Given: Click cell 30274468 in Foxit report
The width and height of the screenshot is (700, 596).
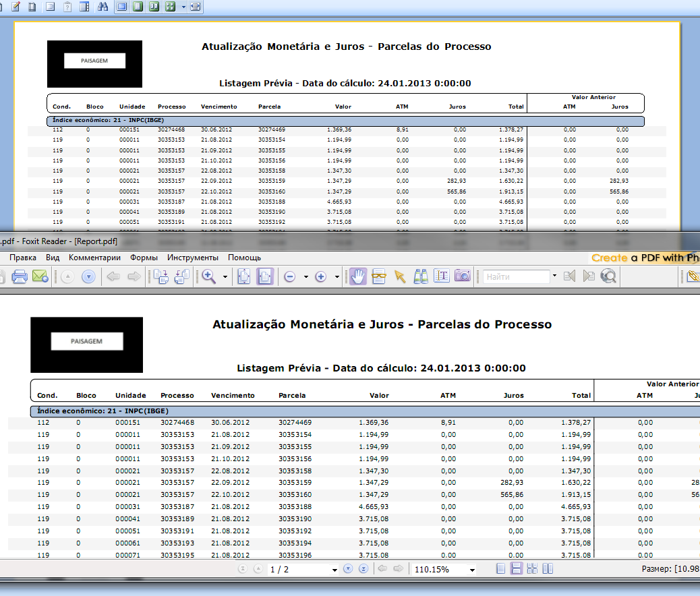Looking at the screenshot, I should pyautogui.click(x=177, y=422).
